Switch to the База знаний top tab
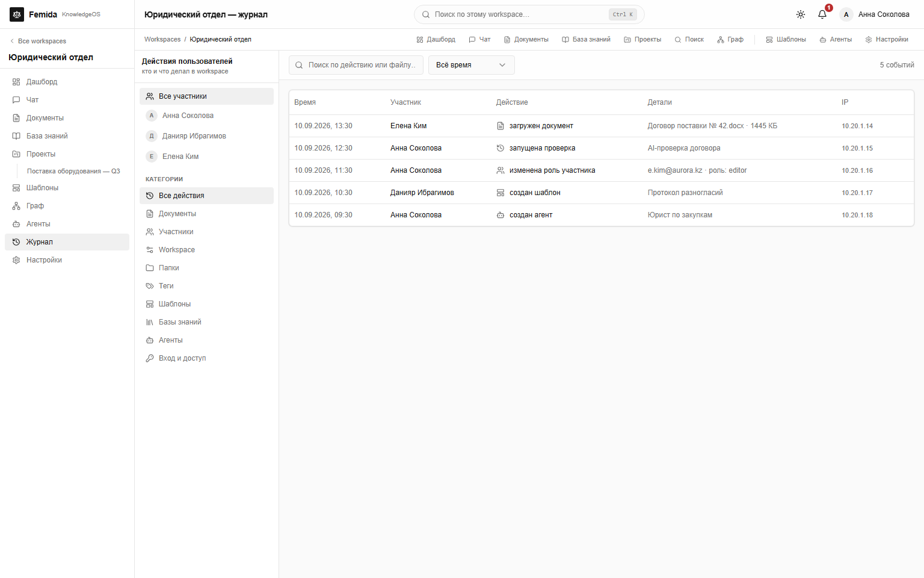 586,40
